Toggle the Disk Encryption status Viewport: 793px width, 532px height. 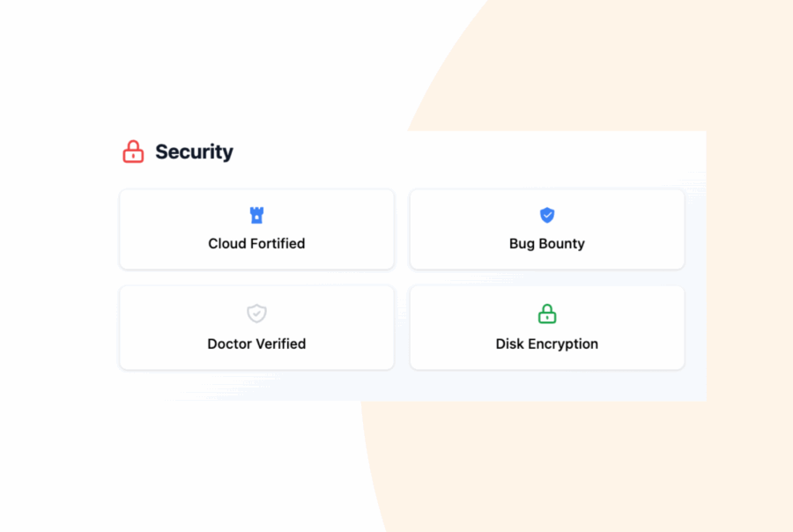point(546,327)
